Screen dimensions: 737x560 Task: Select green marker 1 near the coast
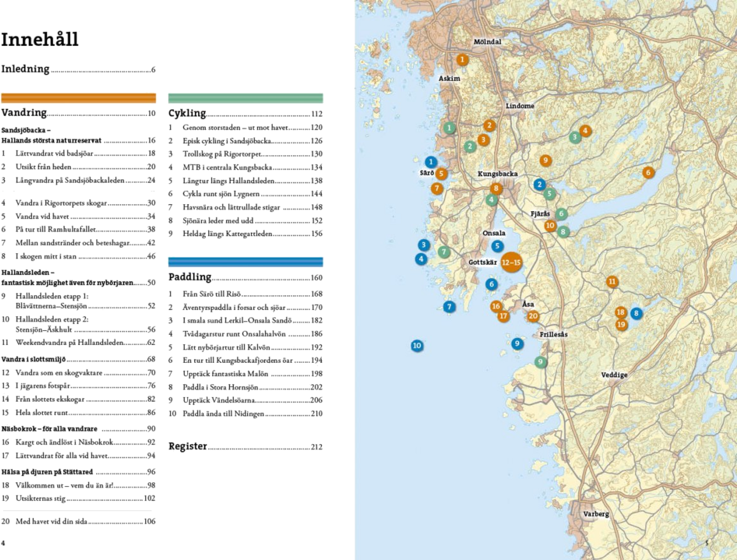point(449,128)
